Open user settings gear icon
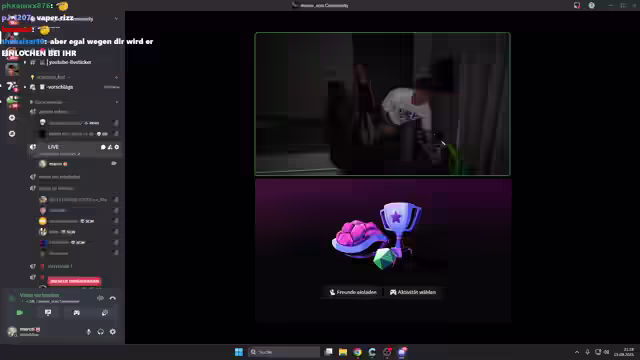This screenshot has height=360, width=640. click(113, 332)
